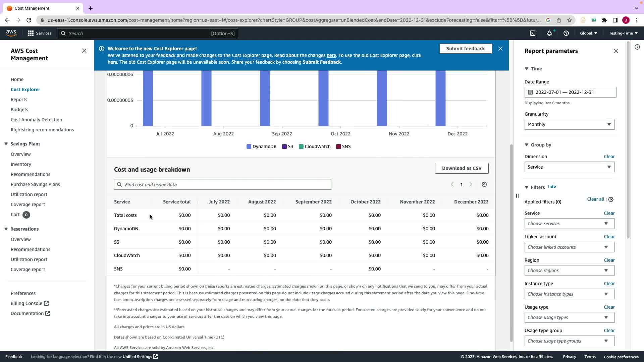Open Choose regions filter dropdown
The image size is (644, 362).
pyautogui.click(x=569, y=270)
